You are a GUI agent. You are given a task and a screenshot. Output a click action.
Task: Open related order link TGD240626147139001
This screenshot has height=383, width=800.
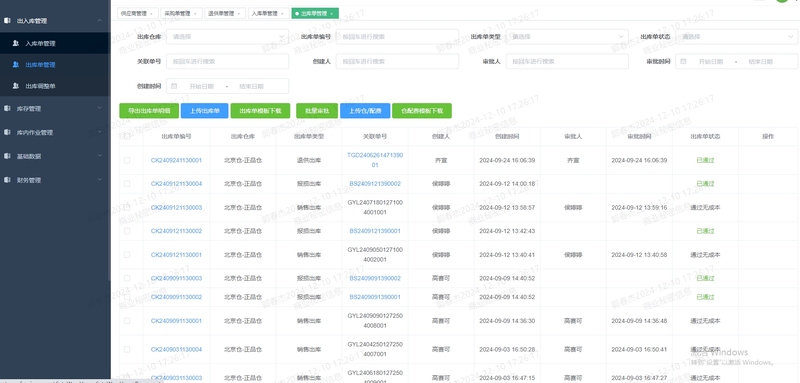click(x=375, y=160)
